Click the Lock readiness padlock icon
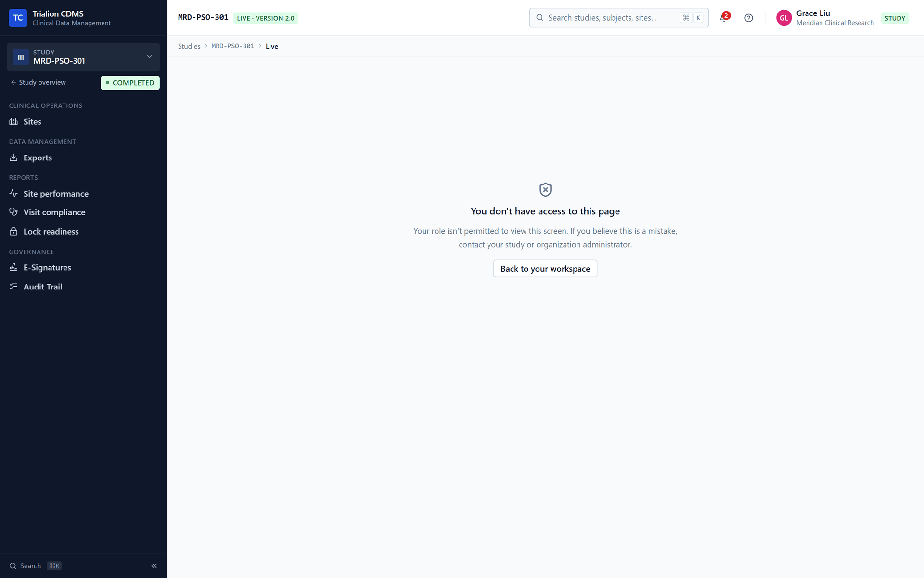 pyautogui.click(x=13, y=231)
